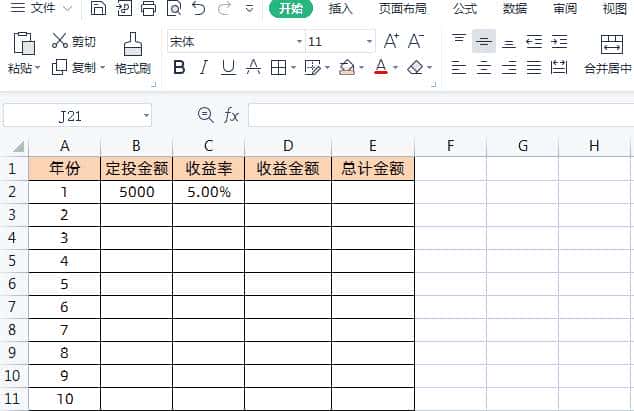Open the 文件 menu

[41, 8]
